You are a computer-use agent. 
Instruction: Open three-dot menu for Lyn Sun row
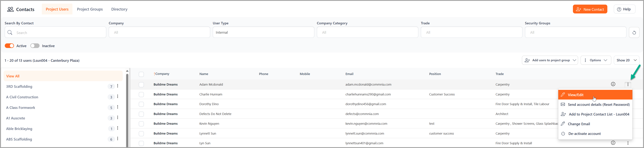point(628,143)
